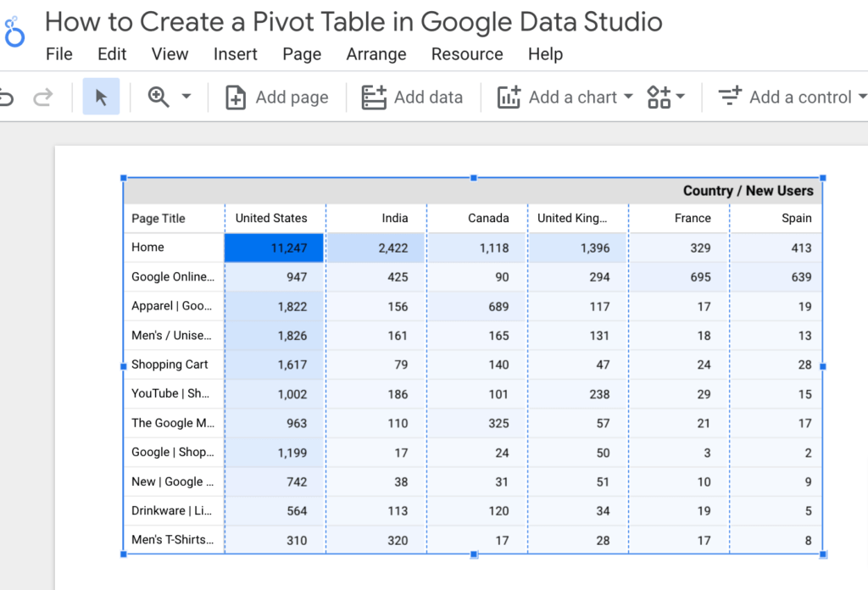Click the Add data icon
This screenshot has height=590, width=868.
coord(374,97)
